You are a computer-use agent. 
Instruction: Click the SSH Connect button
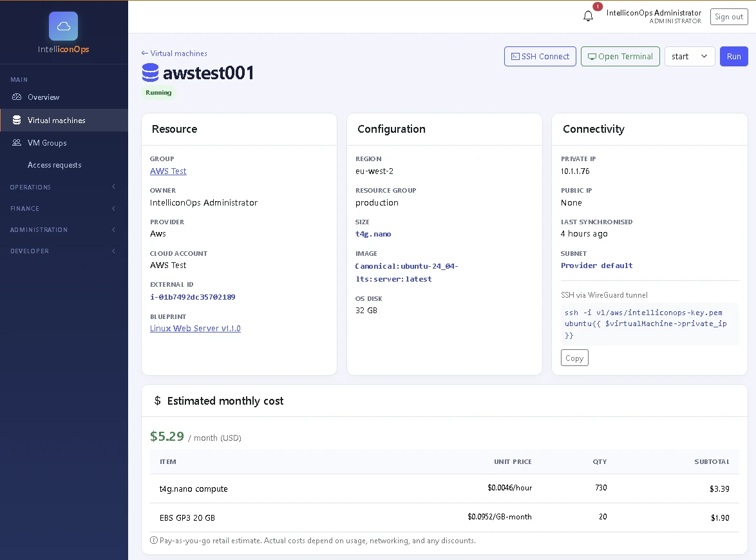pos(540,57)
